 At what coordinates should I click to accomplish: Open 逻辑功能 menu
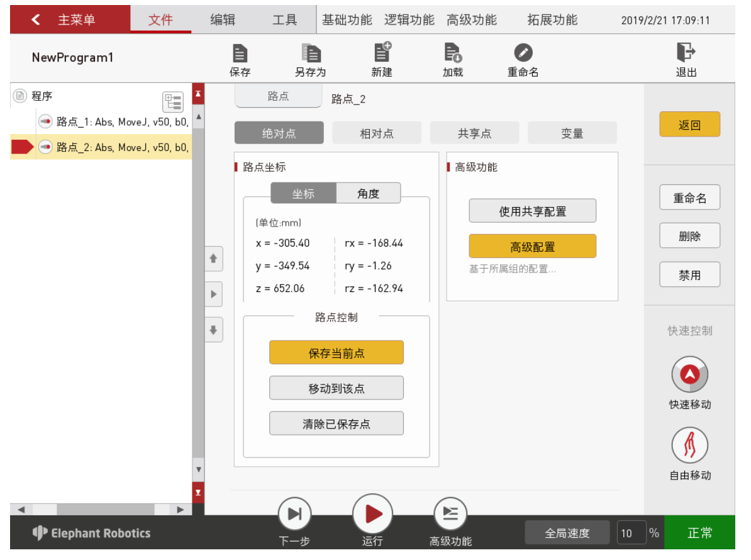[x=409, y=20]
